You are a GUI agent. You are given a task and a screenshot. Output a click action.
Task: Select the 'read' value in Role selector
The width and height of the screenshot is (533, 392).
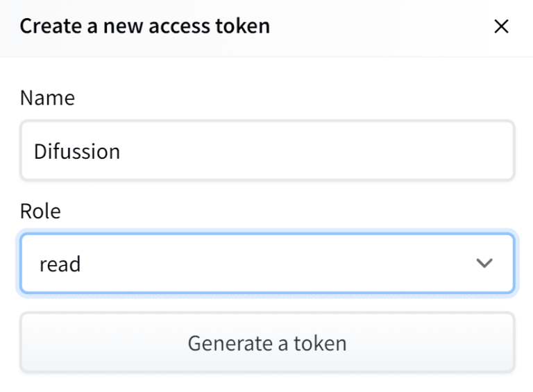tap(60, 264)
